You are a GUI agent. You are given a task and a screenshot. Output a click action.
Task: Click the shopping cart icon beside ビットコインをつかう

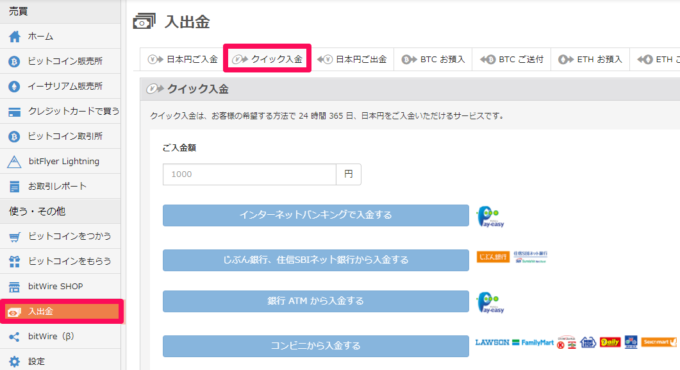[x=14, y=237]
